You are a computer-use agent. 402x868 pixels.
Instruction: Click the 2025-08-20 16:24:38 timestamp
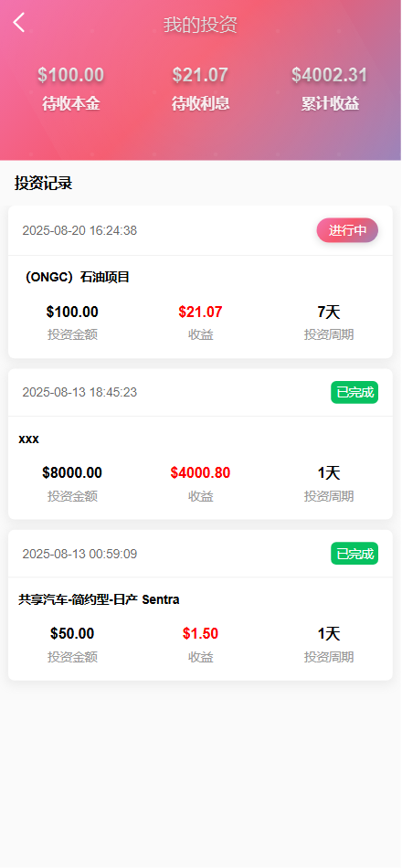[x=79, y=231]
